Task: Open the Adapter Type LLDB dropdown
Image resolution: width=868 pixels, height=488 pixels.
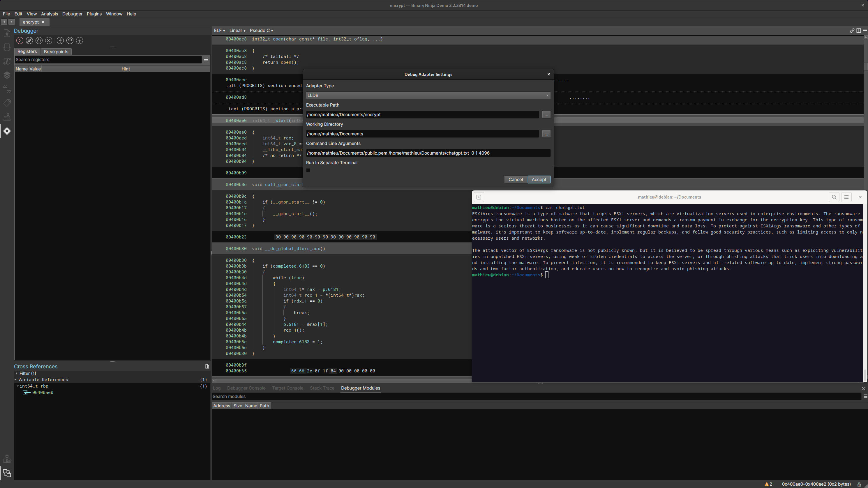Action: pyautogui.click(x=428, y=95)
